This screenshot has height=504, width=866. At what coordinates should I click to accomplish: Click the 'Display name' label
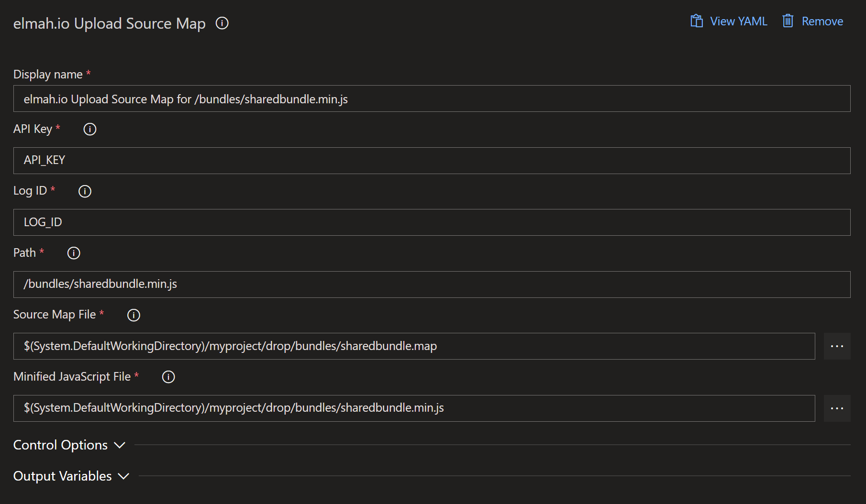[x=48, y=74]
